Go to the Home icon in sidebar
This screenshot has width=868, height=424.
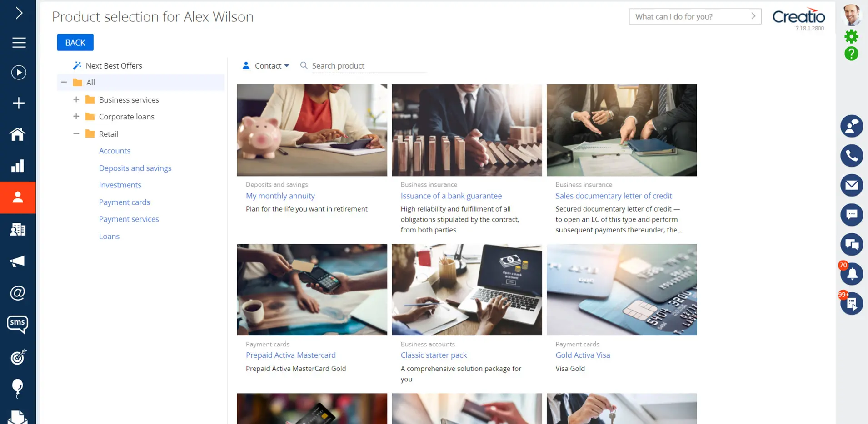[18, 134]
